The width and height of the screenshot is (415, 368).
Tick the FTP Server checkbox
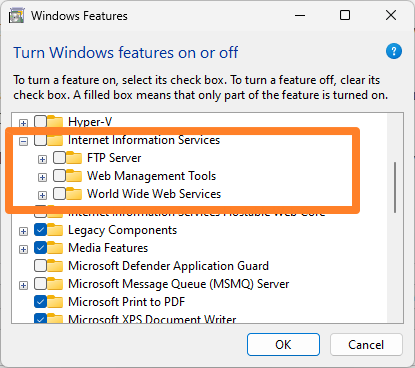59,158
